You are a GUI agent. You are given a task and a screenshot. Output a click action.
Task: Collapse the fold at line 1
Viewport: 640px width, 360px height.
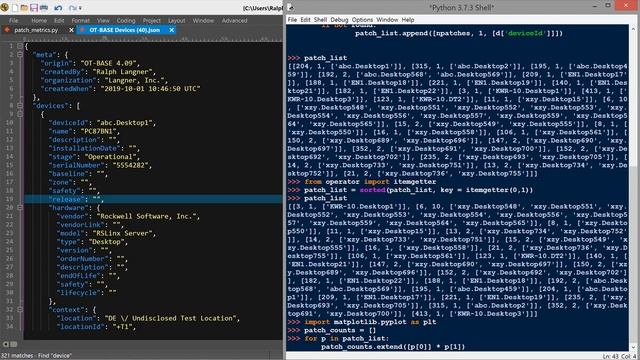tap(20, 46)
